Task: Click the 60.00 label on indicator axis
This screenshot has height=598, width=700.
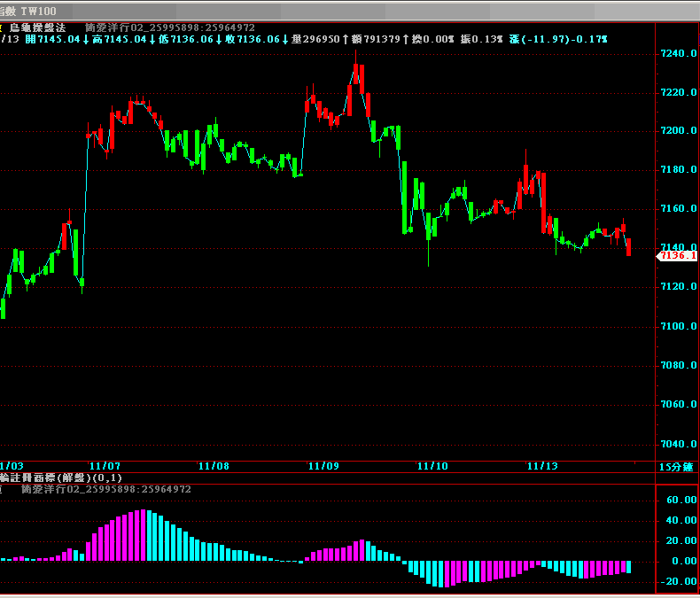Action: (x=679, y=501)
